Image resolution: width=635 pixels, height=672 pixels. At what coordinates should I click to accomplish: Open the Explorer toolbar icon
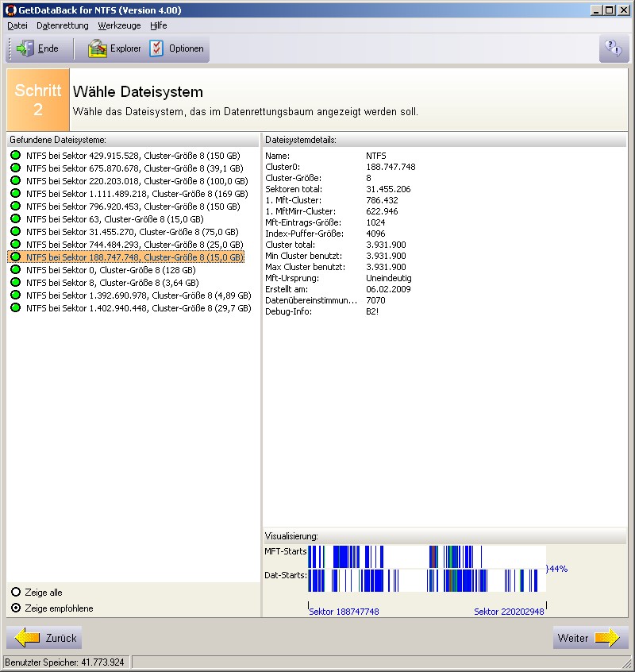97,48
